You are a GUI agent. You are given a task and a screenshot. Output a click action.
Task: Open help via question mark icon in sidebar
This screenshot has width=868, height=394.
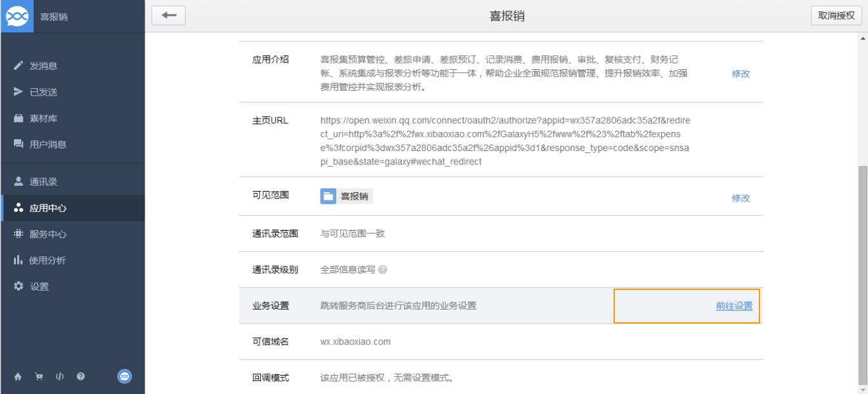click(81, 377)
